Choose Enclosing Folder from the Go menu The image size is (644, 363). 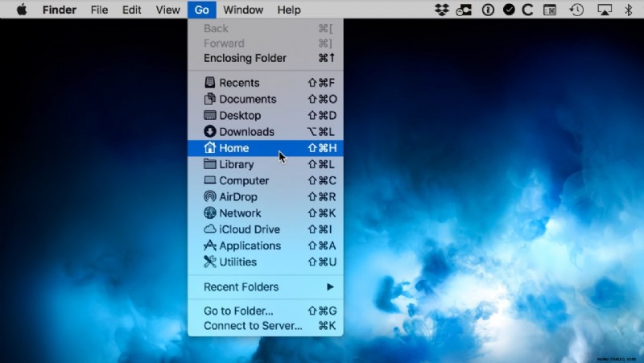266,58
